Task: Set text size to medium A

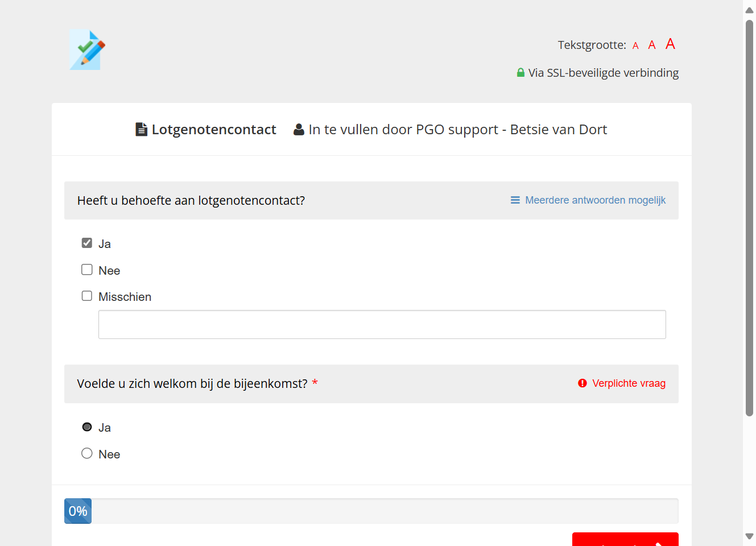Action: click(x=652, y=45)
